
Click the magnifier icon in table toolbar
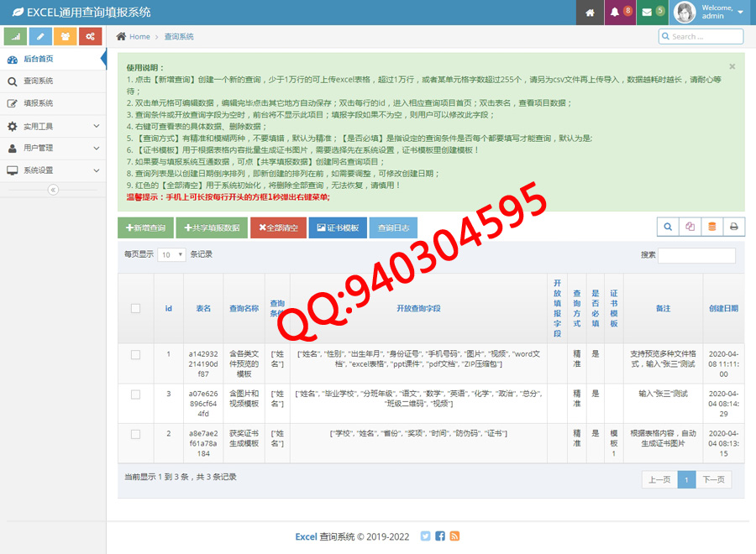tap(668, 227)
